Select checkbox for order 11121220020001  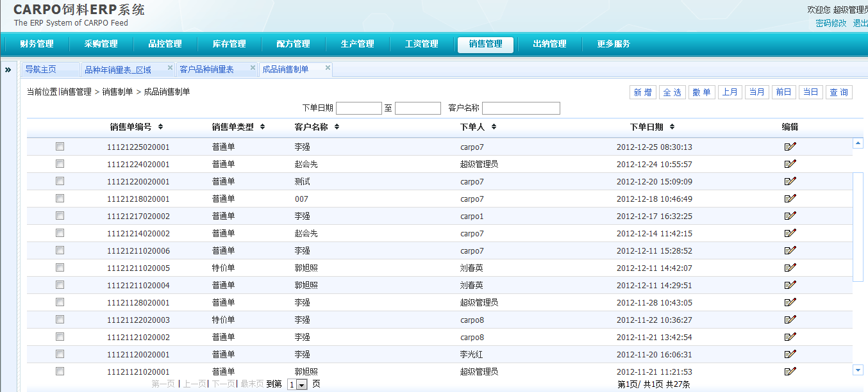click(60, 181)
